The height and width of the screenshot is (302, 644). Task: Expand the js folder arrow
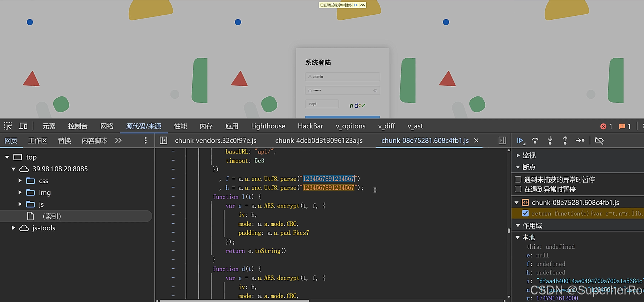tap(20, 204)
